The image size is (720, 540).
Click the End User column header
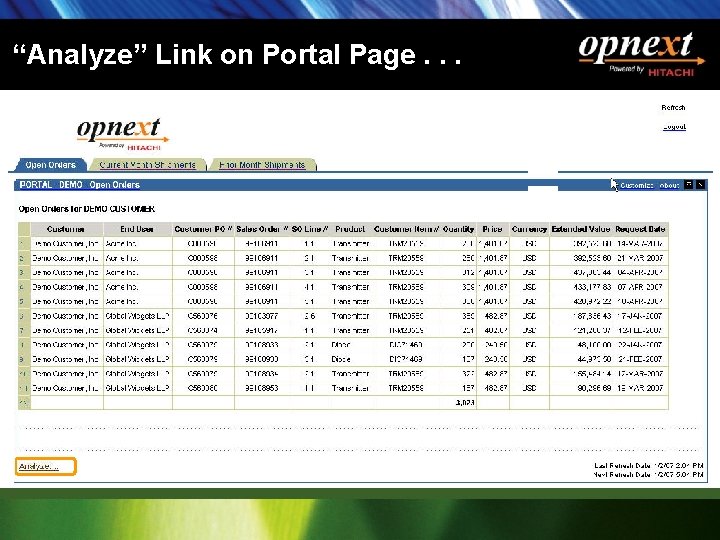tap(137, 229)
